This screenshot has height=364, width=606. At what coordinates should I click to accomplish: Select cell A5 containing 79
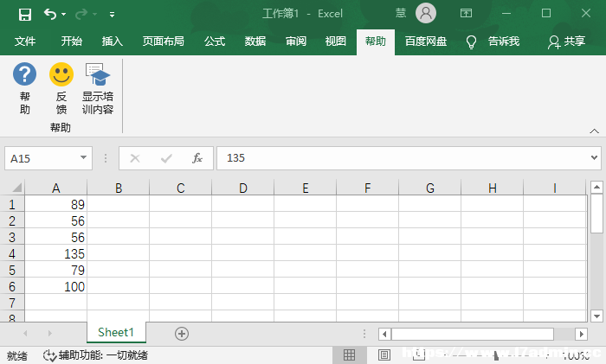click(x=56, y=270)
